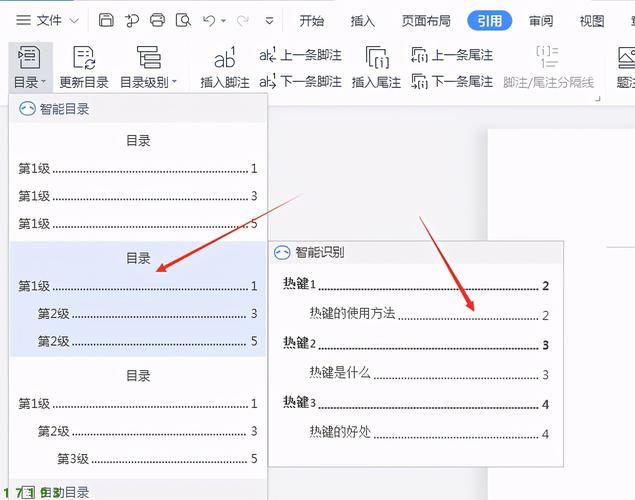Open the Undo history dropdown arrow
Image resolution: width=635 pixels, height=500 pixels.
(x=224, y=21)
